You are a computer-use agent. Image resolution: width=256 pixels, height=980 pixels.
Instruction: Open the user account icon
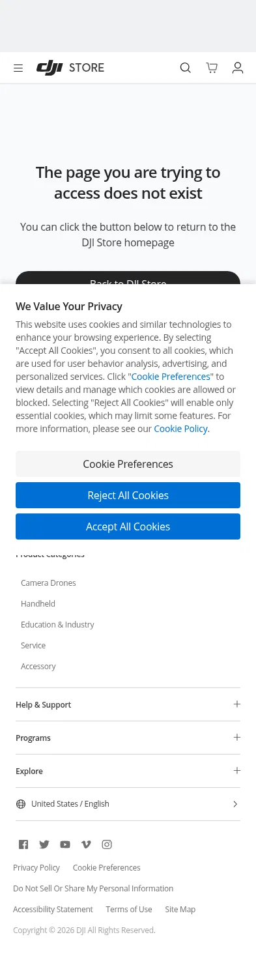[x=238, y=68]
